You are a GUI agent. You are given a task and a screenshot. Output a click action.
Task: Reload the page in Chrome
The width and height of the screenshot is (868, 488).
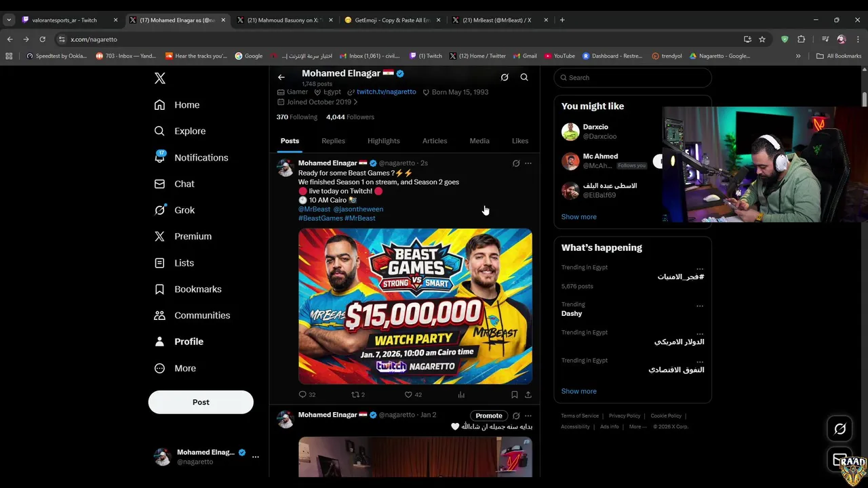42,39
